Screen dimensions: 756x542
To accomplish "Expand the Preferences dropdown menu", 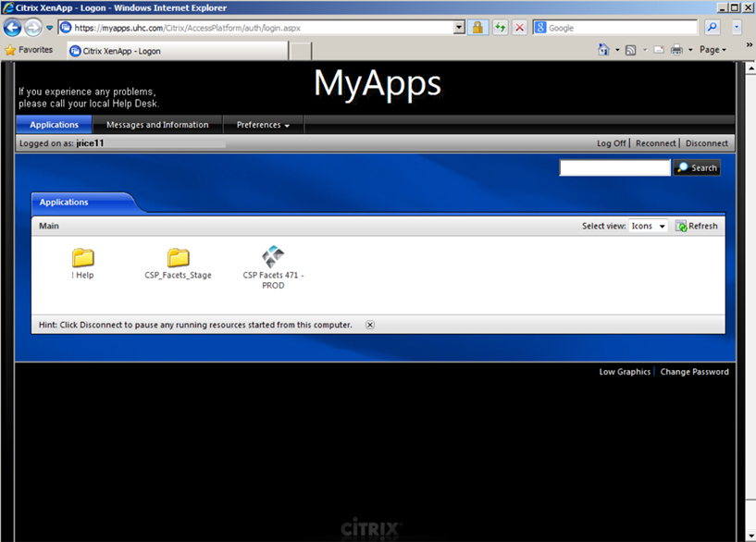I will [x=263, y=125].
